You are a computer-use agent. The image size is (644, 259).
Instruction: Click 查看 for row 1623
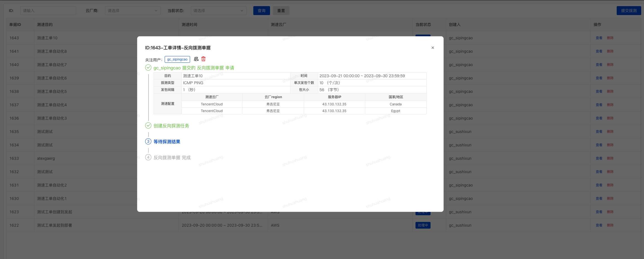click(x=599, y=212)
